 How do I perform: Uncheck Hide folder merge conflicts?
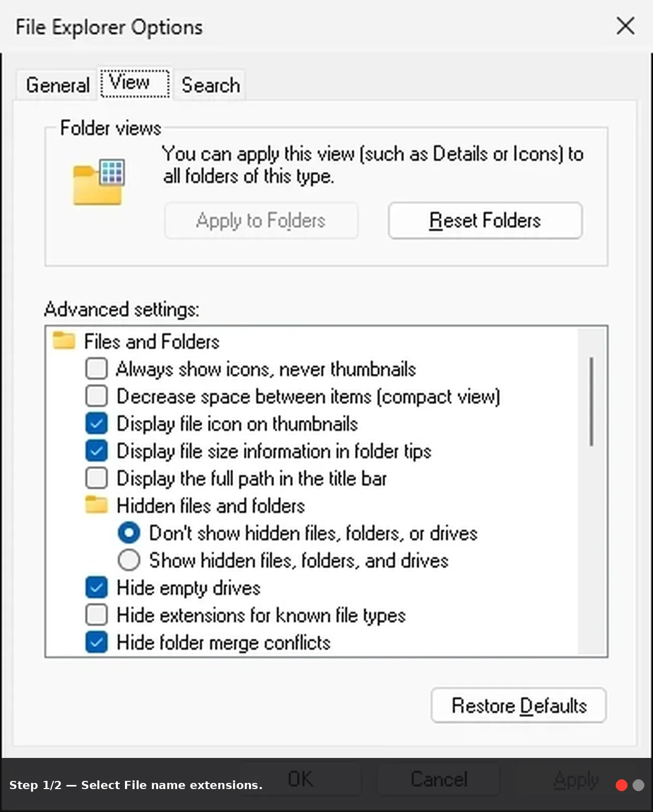pos(96,643)
